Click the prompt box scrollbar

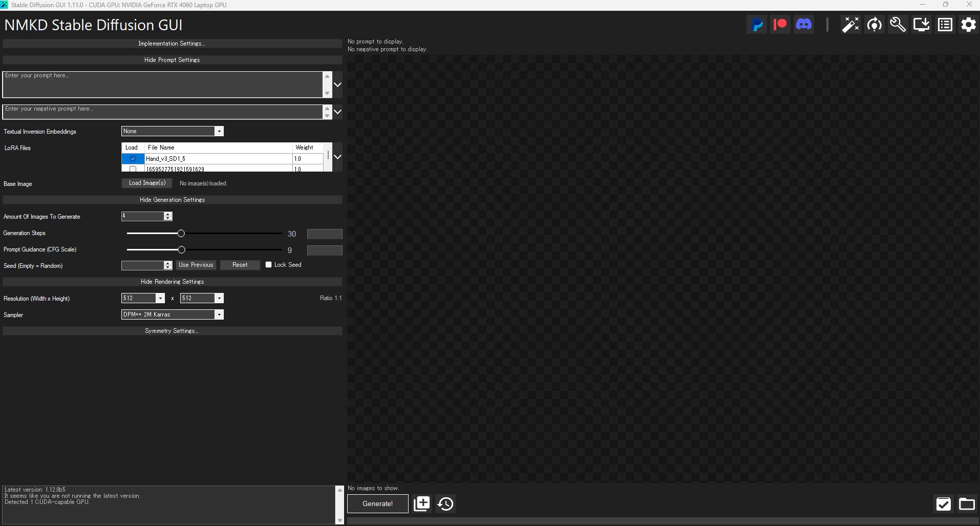coord(327,85)
